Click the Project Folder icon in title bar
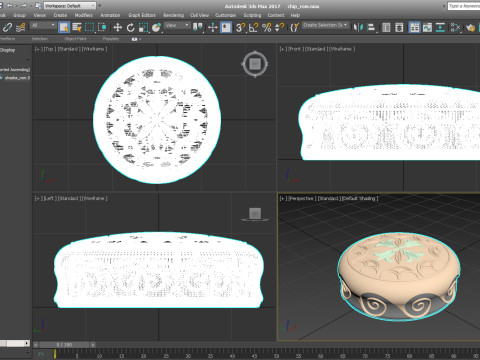Screen dimensions: 480x360 (x=38, y=6)
